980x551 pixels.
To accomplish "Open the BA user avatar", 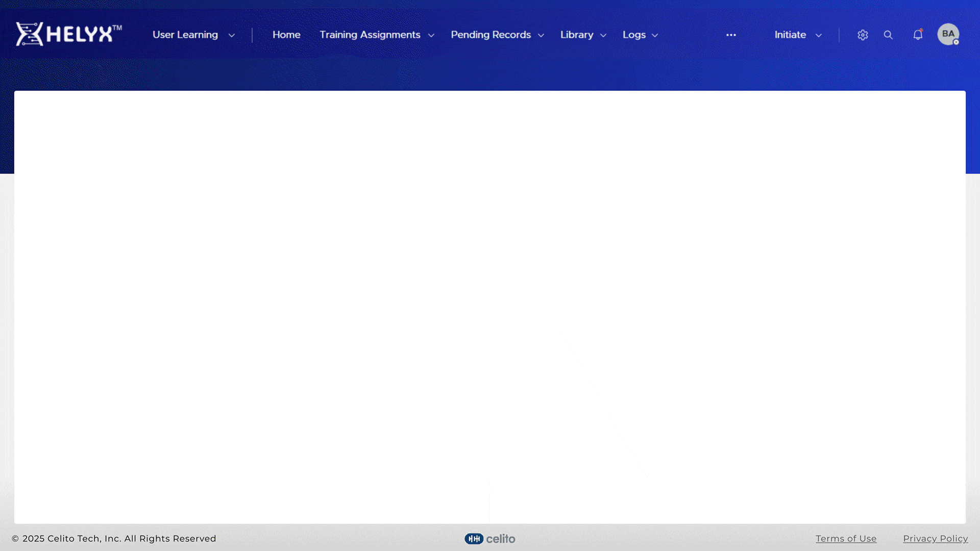I will pos(948,34).
